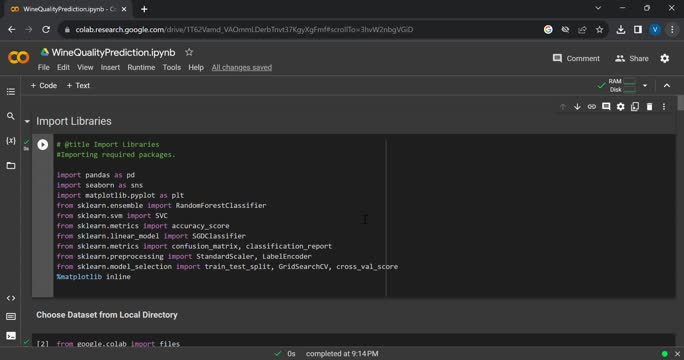This screenshot has width=684, height=360.
Task: Copy link to the selected cell
Action: click(592, 106)
